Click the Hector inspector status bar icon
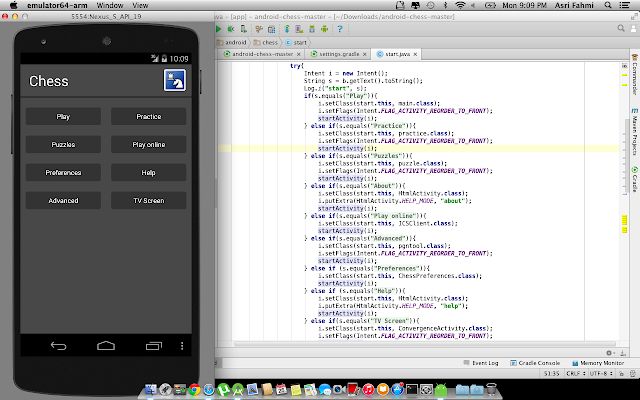The width and height of the screenshot is (640, 400). [633, 373]
